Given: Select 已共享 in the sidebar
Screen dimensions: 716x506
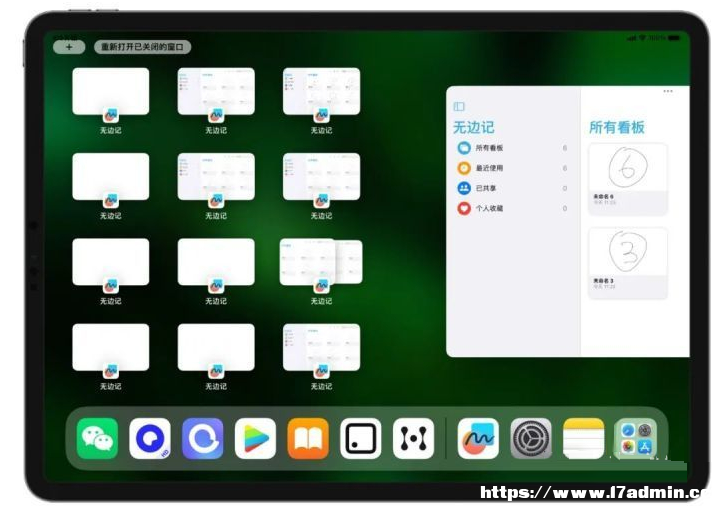Looking at the screenshot, I should coord(512,188).
